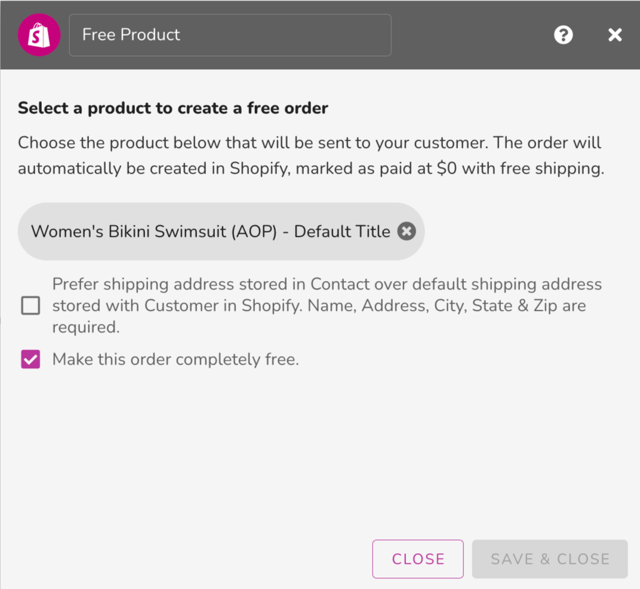Open help with the question mark icon
Screen dimensions: 640x589
[x=563, y=35]
